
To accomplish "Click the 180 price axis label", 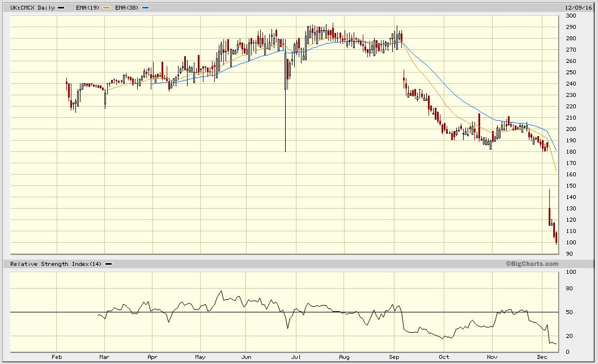I will pos(571,152).
